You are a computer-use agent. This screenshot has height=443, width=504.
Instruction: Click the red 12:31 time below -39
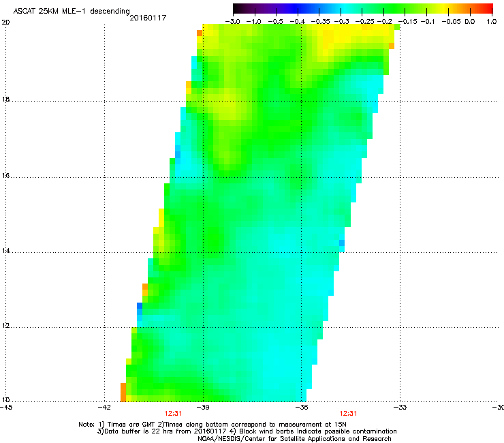[173, 414]
